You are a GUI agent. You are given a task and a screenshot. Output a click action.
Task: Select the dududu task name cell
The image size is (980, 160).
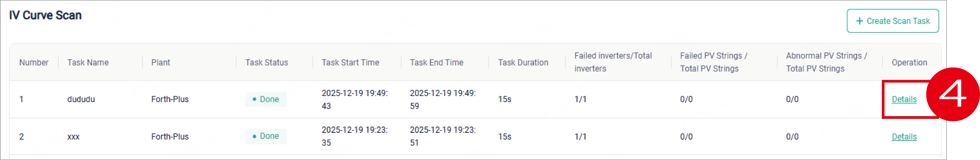pyautogui.click(x=81, y=99)
